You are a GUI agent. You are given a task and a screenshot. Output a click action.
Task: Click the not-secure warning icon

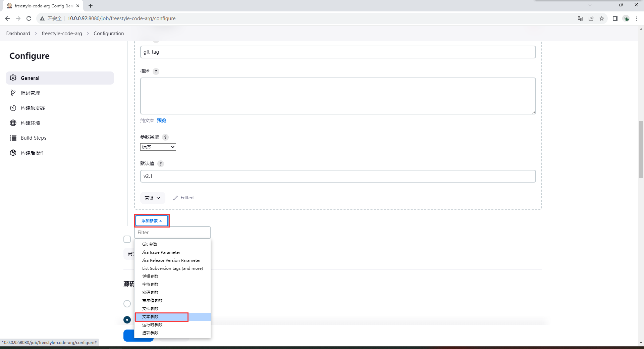(x=42, y=18)
